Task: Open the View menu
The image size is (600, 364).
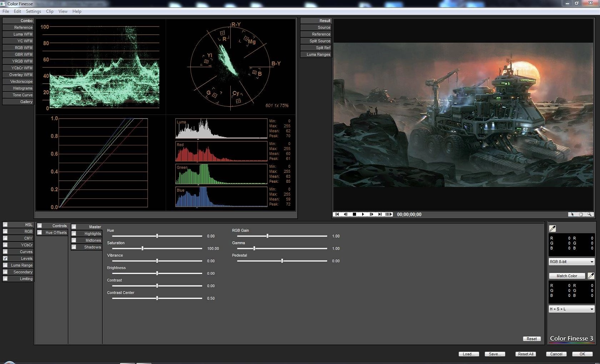Action: (x=63, y=11)
